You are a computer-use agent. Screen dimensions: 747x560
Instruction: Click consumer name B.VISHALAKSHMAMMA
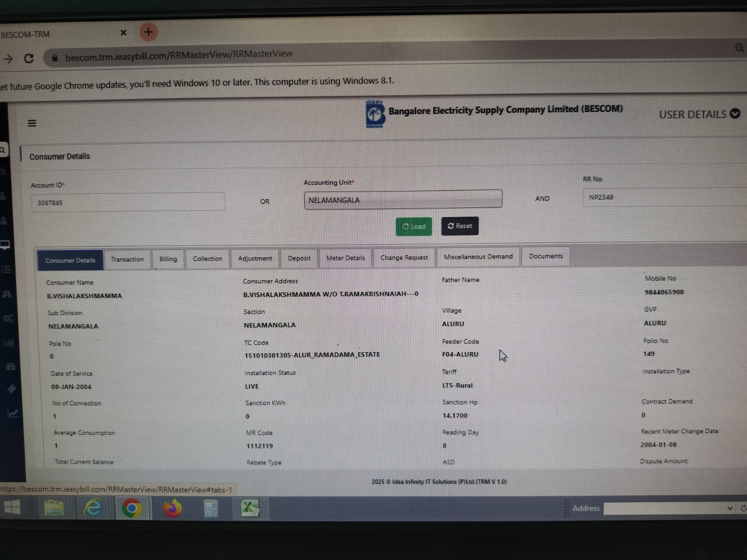coord(85,296)
